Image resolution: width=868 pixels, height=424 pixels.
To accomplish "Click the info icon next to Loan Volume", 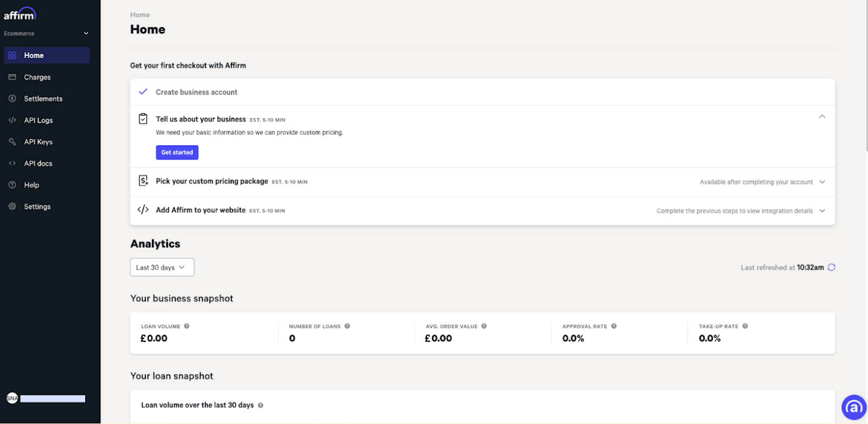I will (187, 326).
